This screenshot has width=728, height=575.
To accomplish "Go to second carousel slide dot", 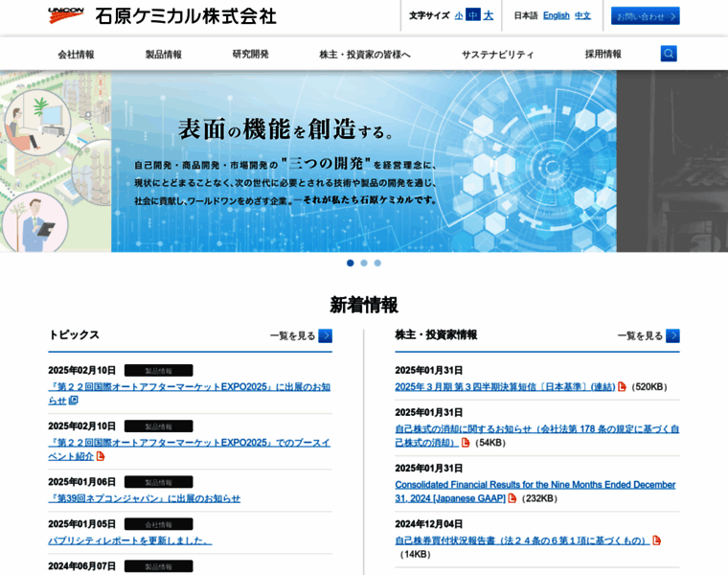I will pyautogui.click(x=364, y=263).
